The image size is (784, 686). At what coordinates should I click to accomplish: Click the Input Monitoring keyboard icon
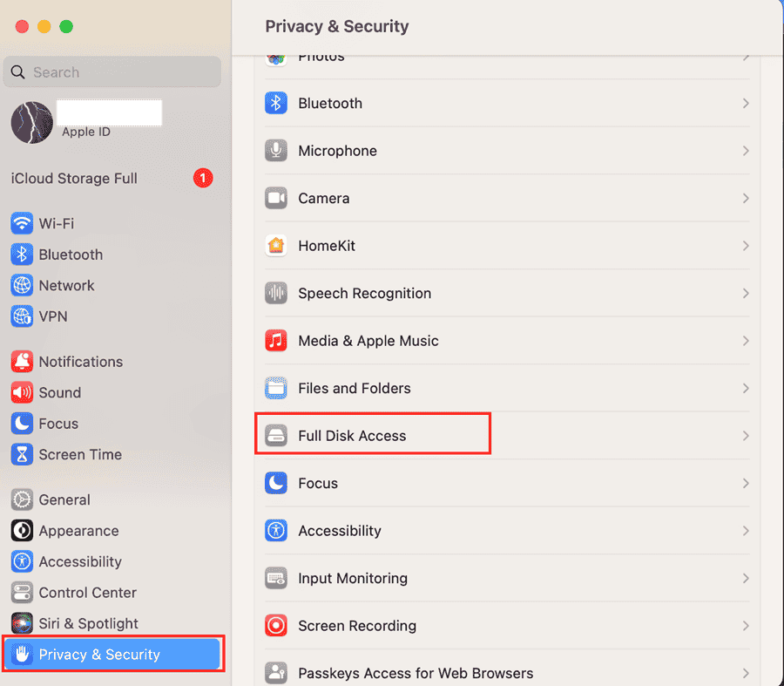(x=276, y=578)
